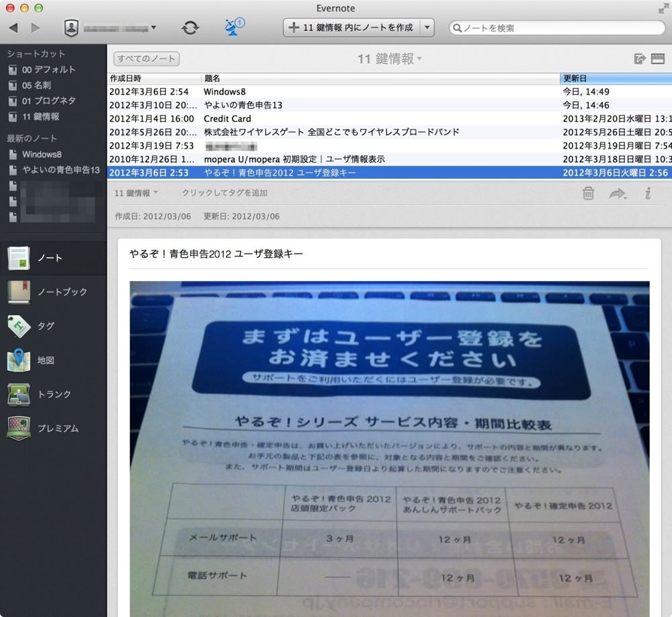Click the プレミアム shield icon
This screenshot has width=672, height=617.
[x=18, y=428]
